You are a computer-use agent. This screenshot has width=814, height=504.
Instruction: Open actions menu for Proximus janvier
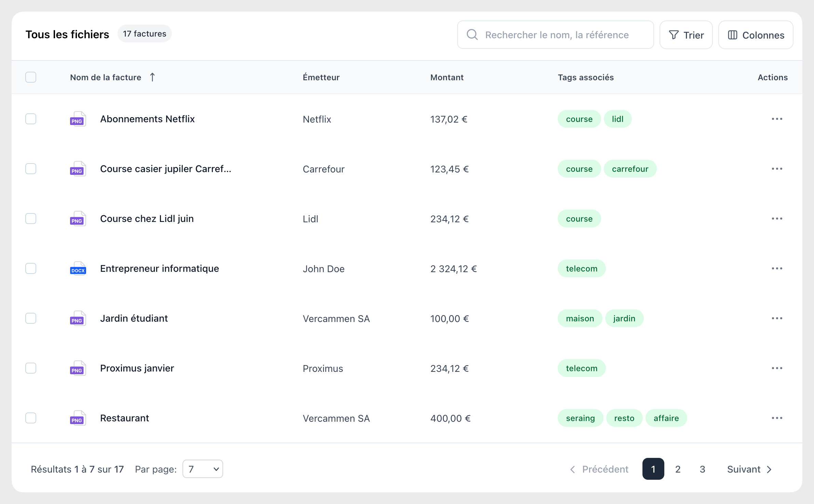[777, 368]
